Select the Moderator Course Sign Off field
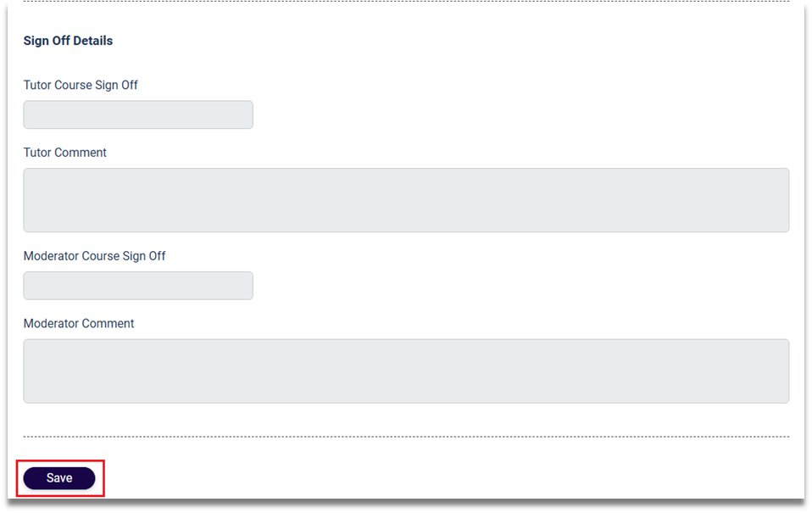Viewport: 812px width, 513px height. coord(138,286)
